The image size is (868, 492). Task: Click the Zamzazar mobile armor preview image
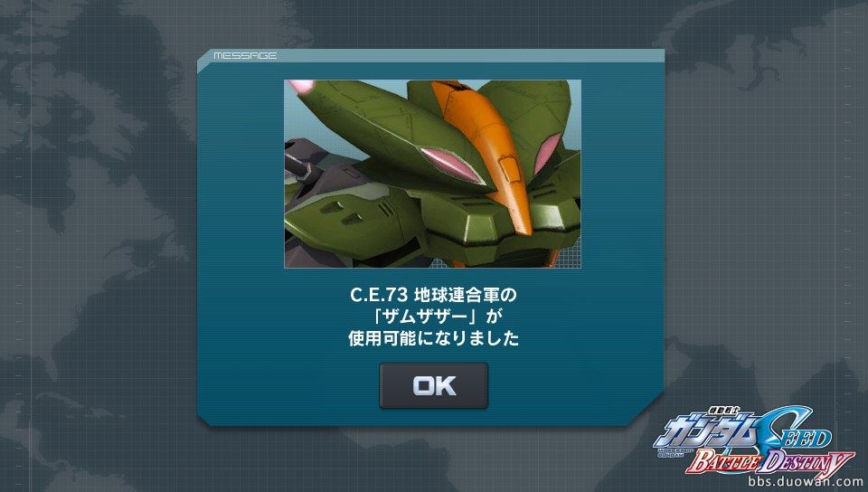(433, 174)
